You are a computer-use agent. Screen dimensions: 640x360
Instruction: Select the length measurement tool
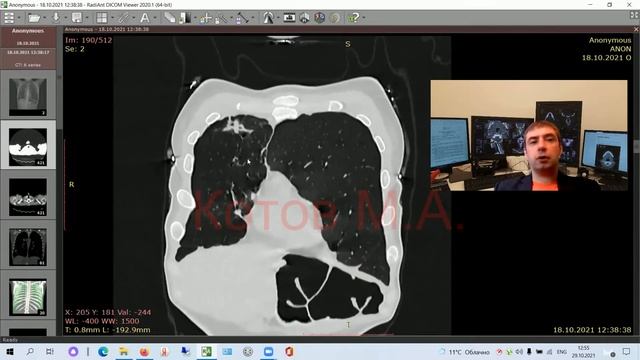tap(242, 18)
